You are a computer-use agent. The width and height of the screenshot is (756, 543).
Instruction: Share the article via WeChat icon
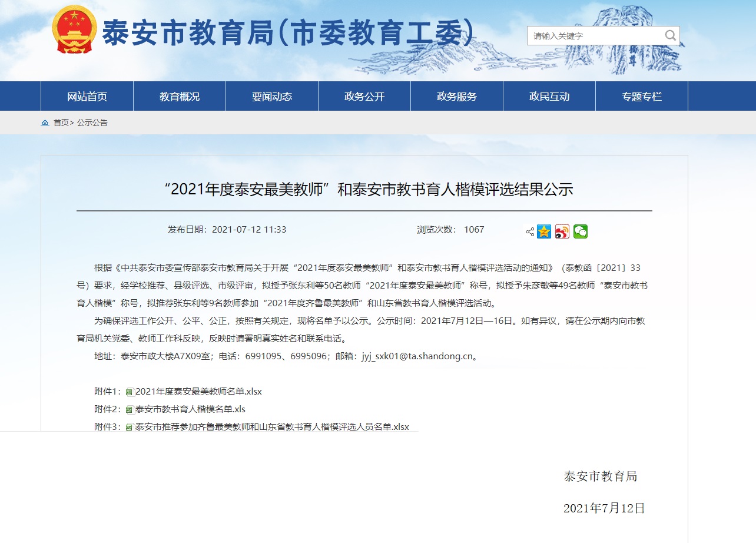(581, 231)
